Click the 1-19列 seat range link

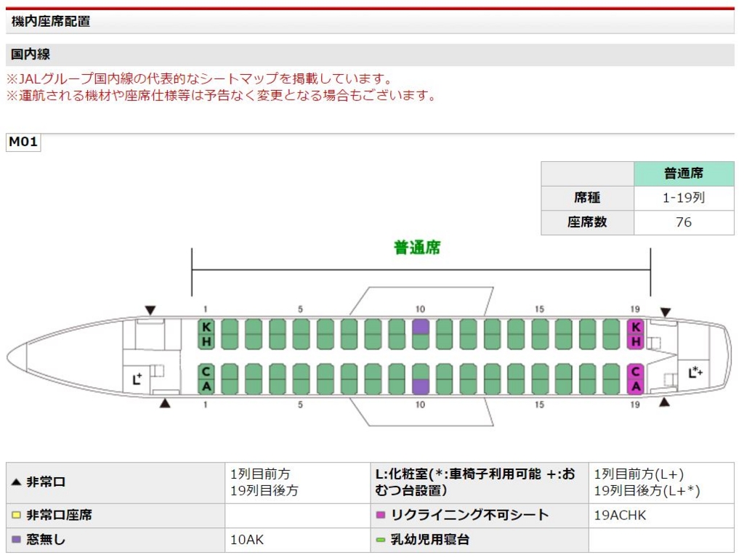click(683, 198)
